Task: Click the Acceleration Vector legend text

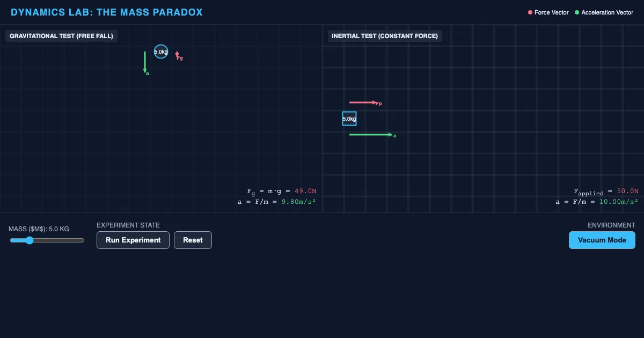Action: point(608,12)
